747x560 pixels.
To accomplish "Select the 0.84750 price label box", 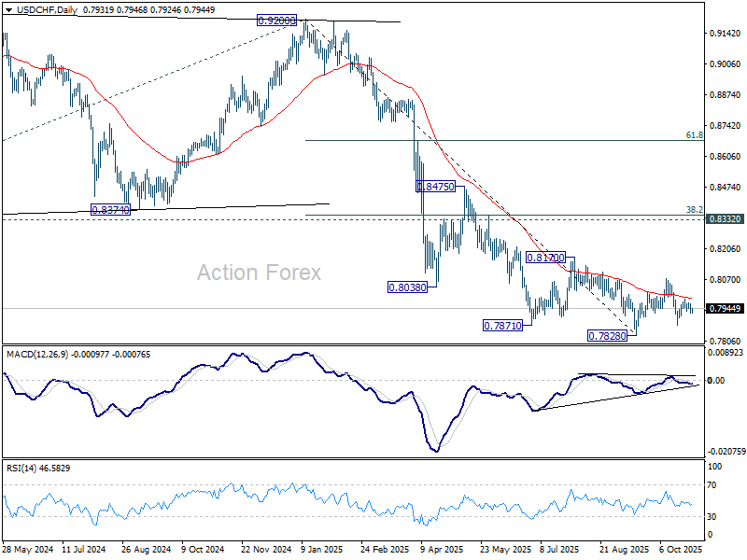I will click(x=435, y=186).
